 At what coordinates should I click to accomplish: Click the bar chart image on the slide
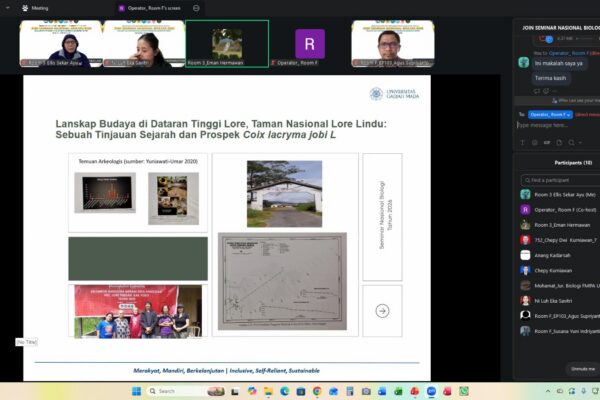pos(105,193)
